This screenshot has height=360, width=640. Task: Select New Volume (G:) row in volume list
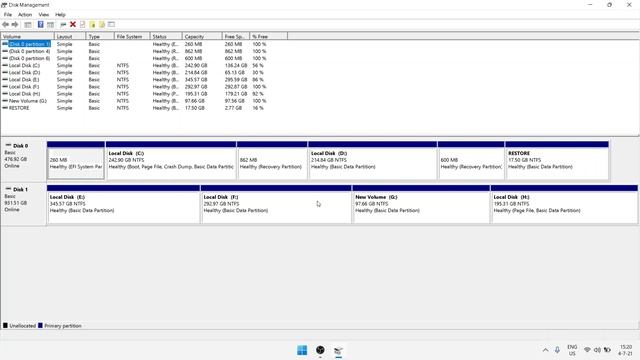(x=135, y=101)
